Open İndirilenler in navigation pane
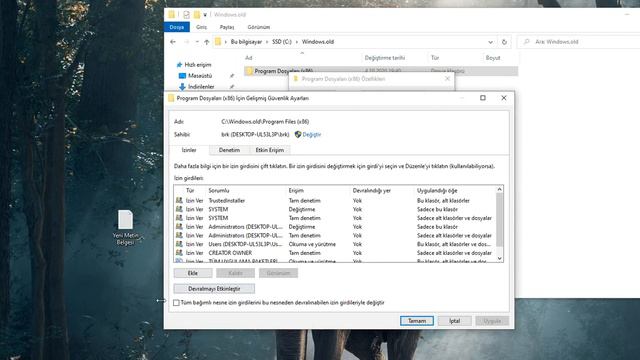 coord(201,87)
